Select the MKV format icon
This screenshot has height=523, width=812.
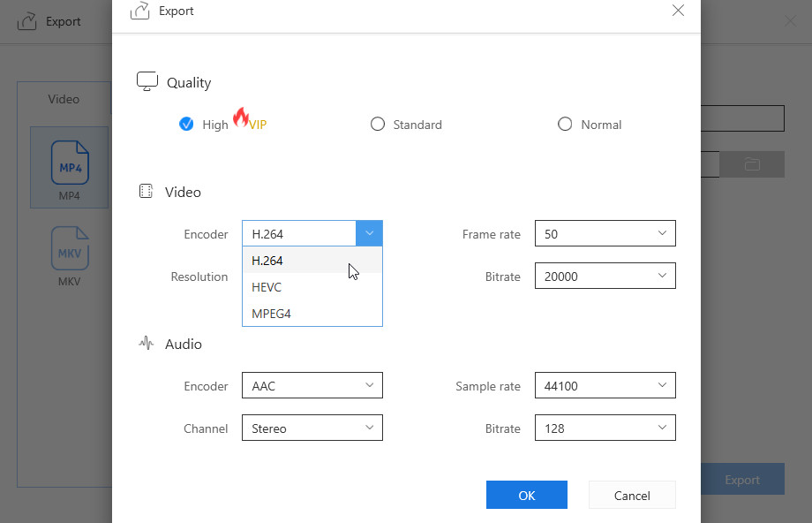click(69, 248)
